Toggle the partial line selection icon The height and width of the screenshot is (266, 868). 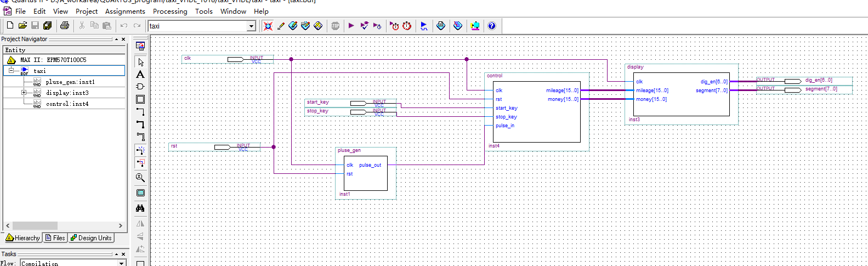pyautogui.click(x=140, y=163)
